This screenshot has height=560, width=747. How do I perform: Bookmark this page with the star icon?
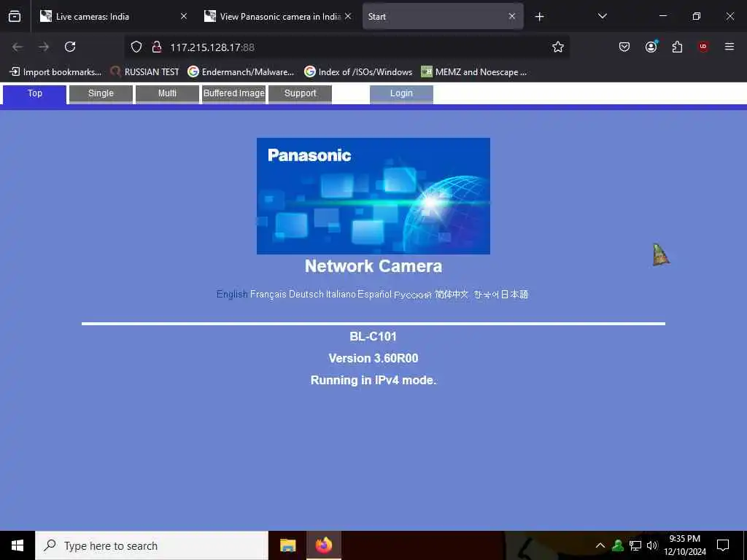[558, 47]
